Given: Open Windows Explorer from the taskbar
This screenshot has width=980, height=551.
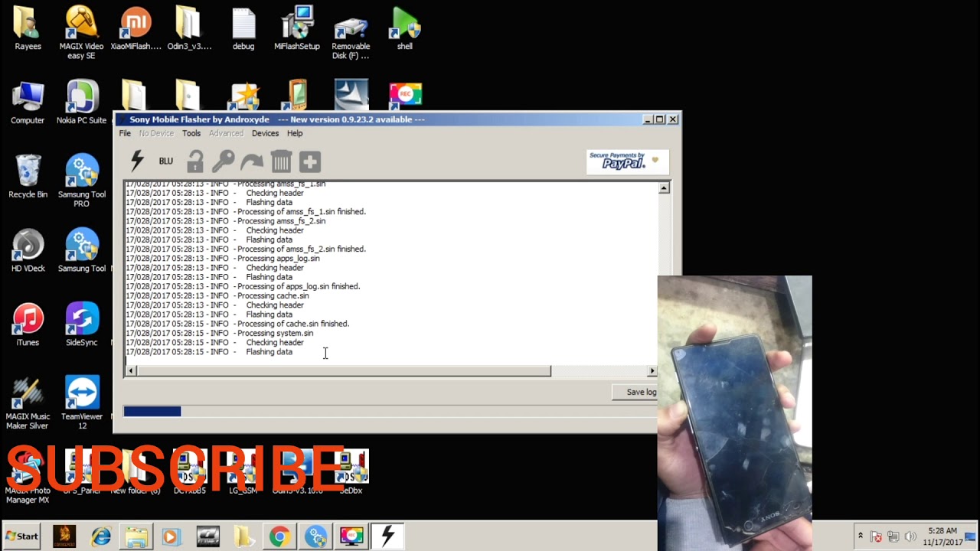Looking at the screenshot, I should coord(136,536).
